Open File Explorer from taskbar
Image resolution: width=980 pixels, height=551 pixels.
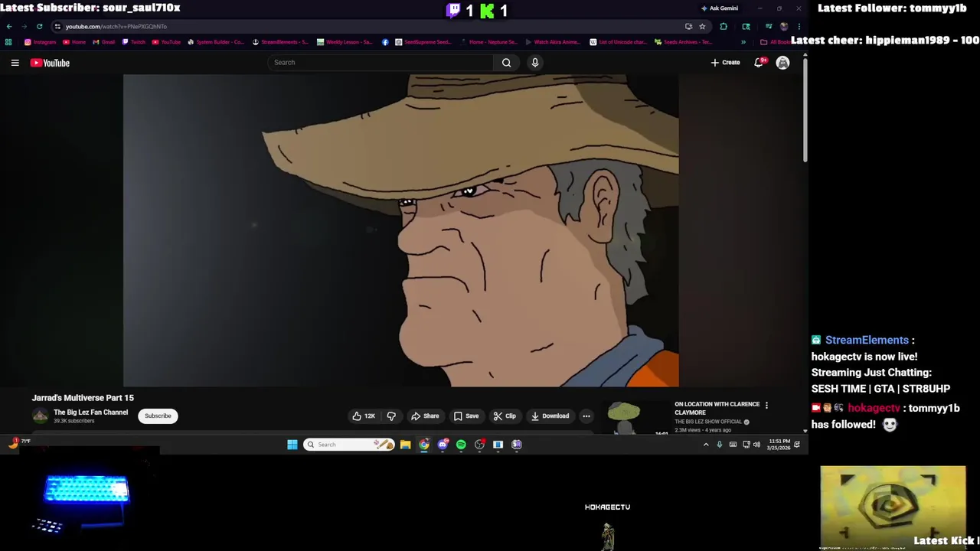point(405,445)
